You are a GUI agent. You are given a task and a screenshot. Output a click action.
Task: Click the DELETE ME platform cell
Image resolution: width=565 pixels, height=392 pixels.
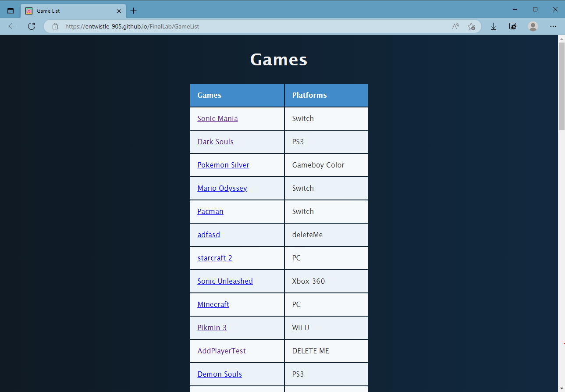tap(326, 351)
